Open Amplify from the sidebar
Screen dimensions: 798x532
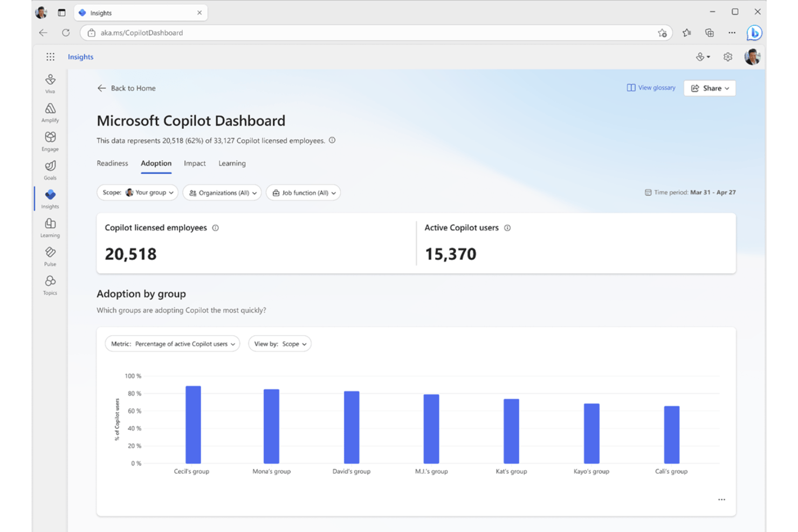[50, 113]
